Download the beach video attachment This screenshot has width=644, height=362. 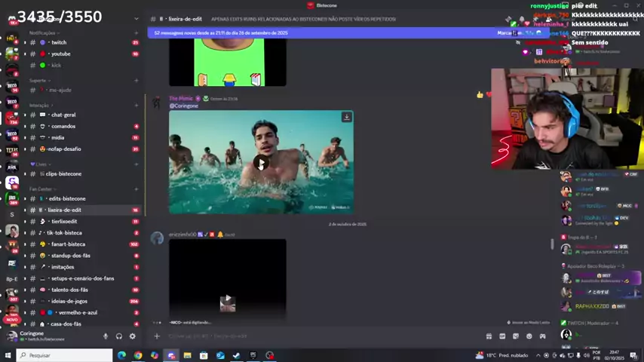346,117
